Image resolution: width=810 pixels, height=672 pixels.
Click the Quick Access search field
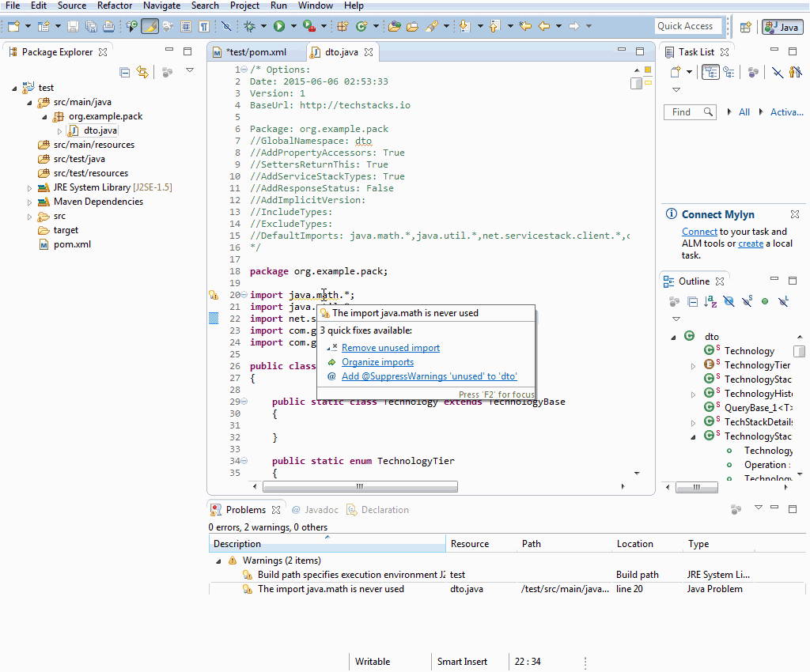pos(687,26)
